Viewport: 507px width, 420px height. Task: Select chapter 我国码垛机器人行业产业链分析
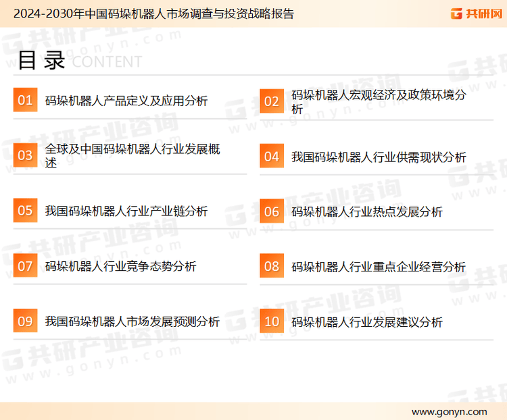coord(126,211)
